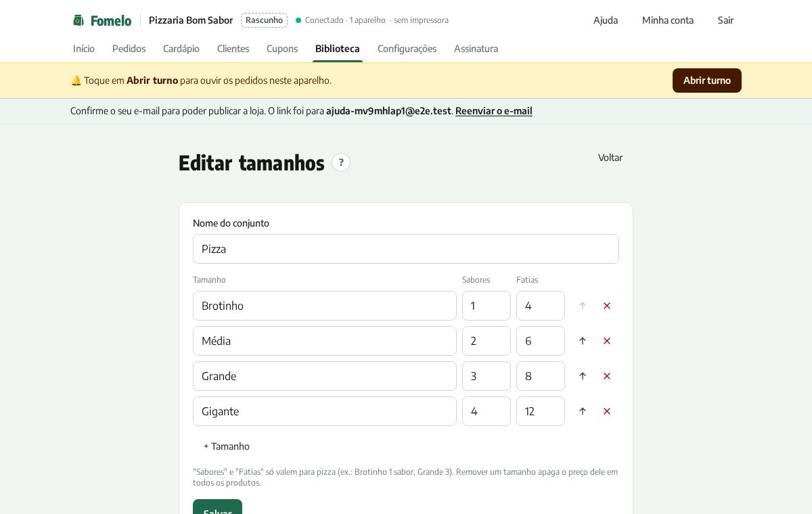Click the Salvar button

tap(217, 507)
